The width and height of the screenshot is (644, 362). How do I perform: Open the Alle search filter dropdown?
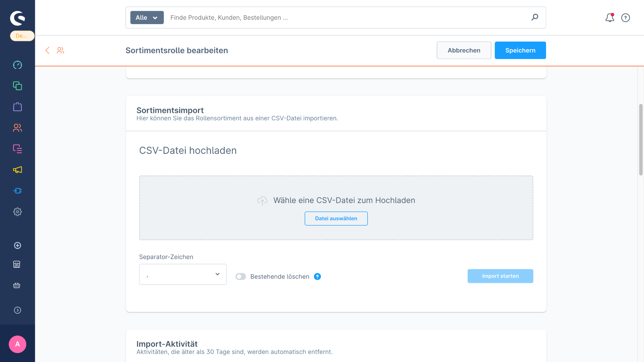point(147,17)
